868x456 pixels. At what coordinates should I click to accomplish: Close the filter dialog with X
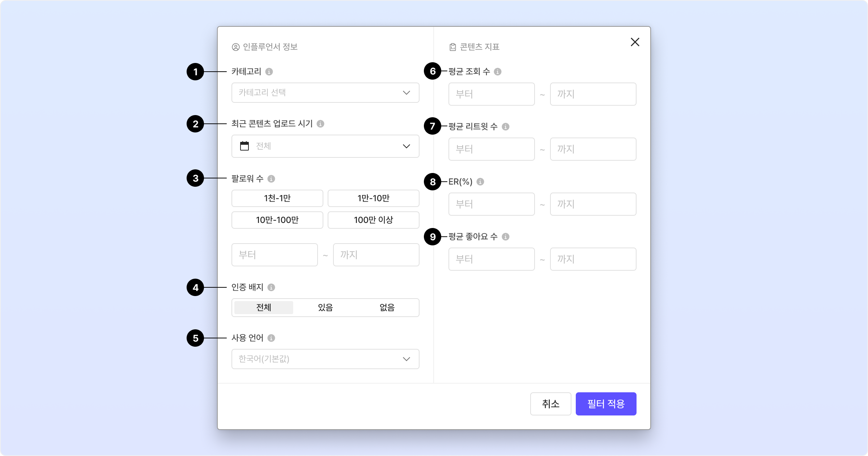pos(635,42)
